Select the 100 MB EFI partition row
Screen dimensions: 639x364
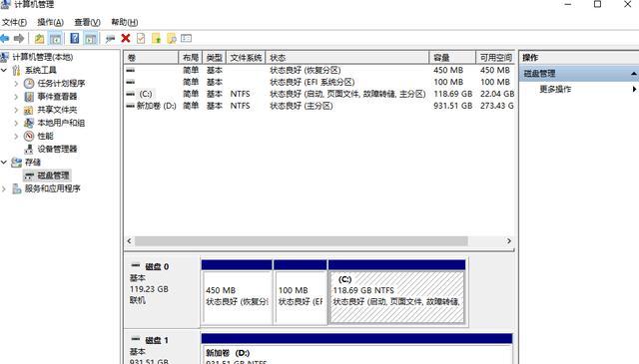[x=319, y=82]
